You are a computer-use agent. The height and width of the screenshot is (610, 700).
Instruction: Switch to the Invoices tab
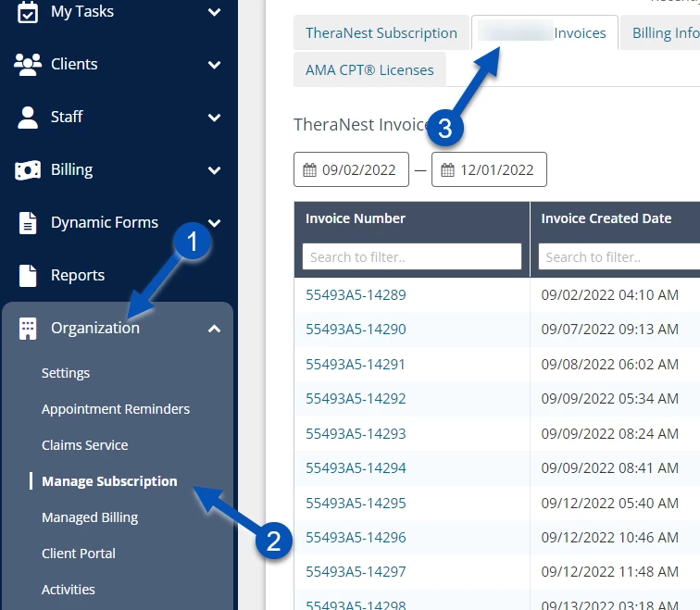[x=544, y=33]
